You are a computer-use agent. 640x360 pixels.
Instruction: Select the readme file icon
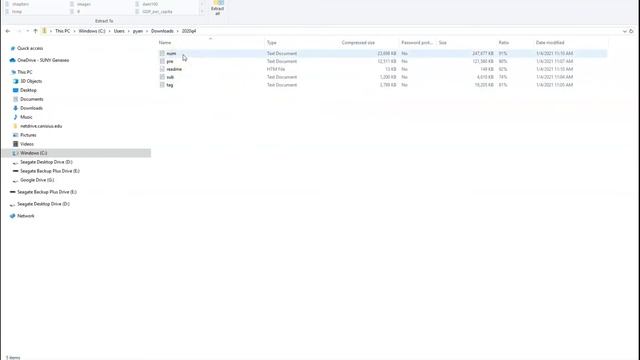[162, 69]
